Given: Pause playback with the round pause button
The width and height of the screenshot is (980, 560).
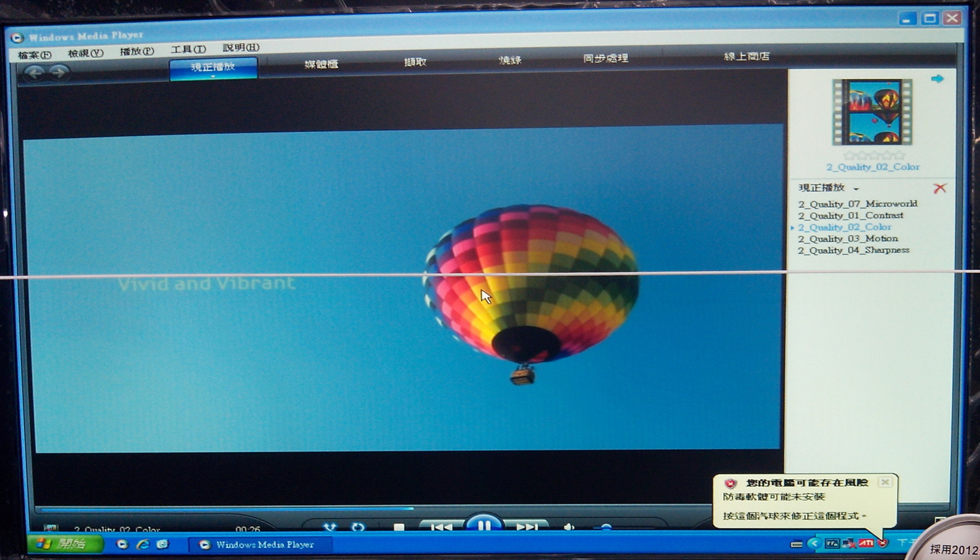Looking at the screenshot, I should tap(483, 524).
